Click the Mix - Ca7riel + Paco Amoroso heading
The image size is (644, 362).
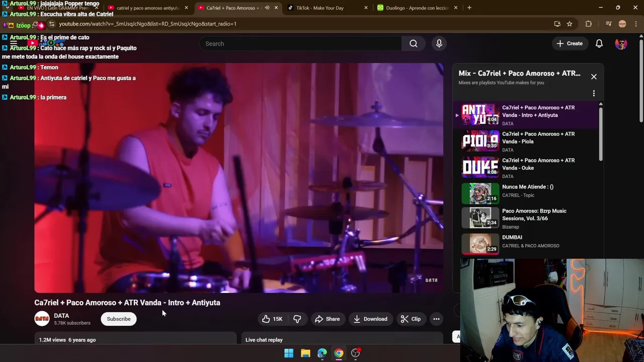pos(519,73)
